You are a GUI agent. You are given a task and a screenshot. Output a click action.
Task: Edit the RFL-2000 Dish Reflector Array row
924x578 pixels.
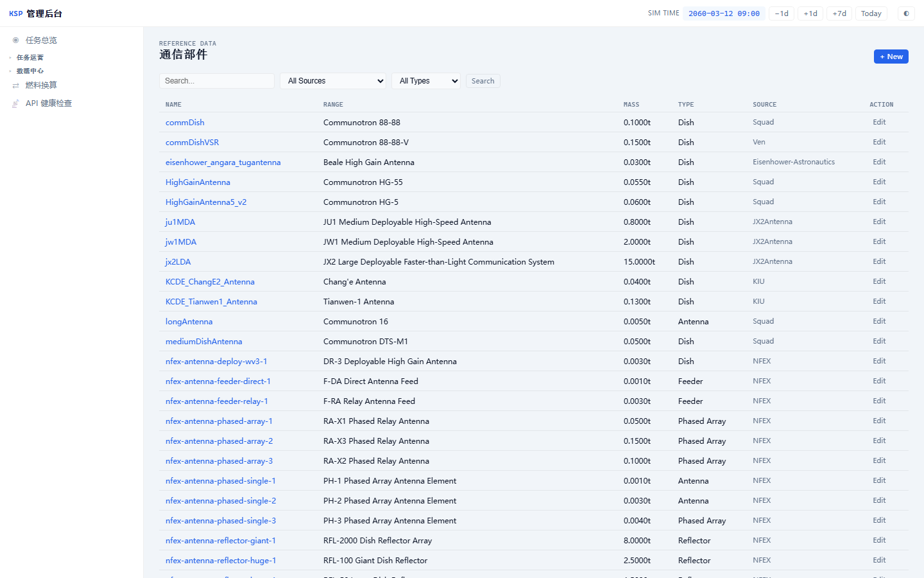(879, 540)
